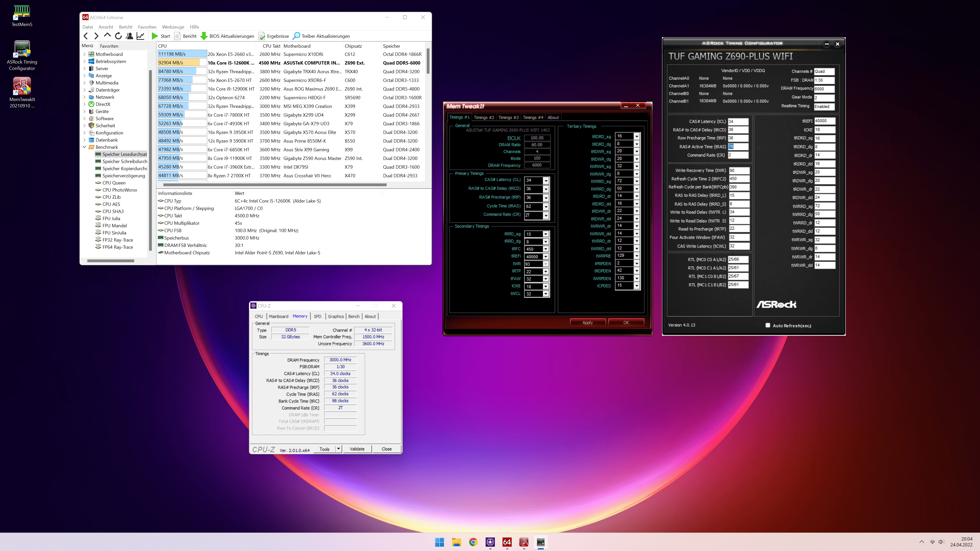This screenshot has height=551, width=980.
Task: Open the Werkzeuge menu
Action: pyautogui.click(x=173, y=27)
